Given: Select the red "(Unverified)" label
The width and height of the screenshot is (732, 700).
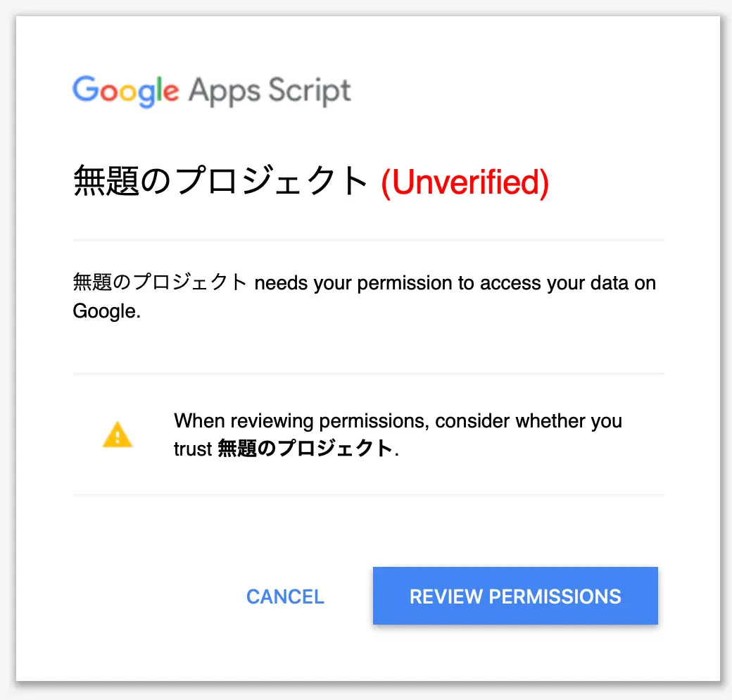Looking at the screenshot, I should (465, 182).
